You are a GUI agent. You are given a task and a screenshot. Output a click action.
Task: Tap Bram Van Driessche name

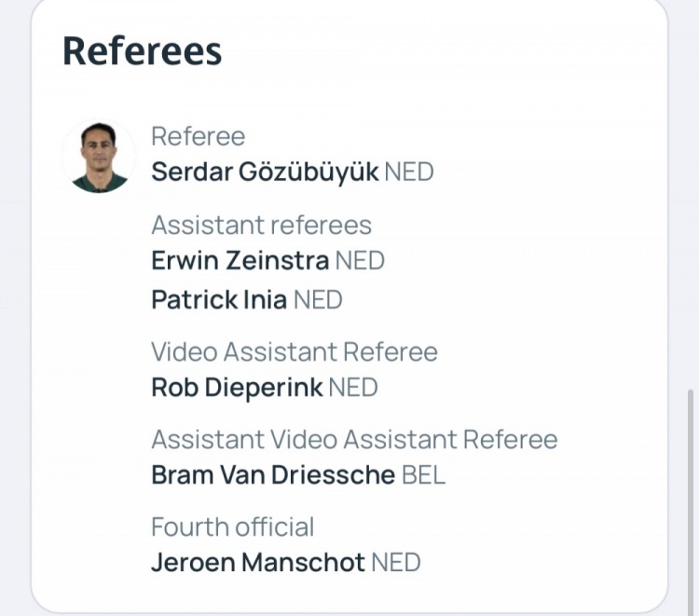coord(273,475)
